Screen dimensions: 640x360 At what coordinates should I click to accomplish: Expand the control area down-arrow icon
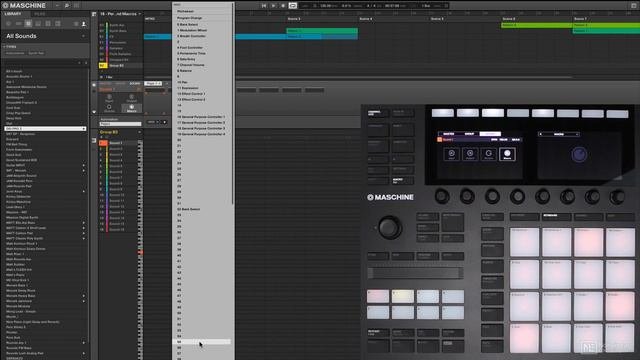[94, 112]
